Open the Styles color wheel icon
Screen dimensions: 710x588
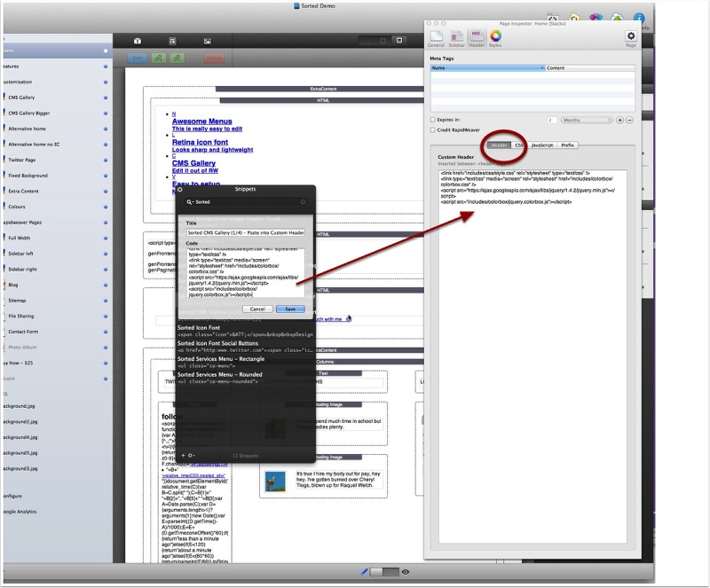point(495,38)
